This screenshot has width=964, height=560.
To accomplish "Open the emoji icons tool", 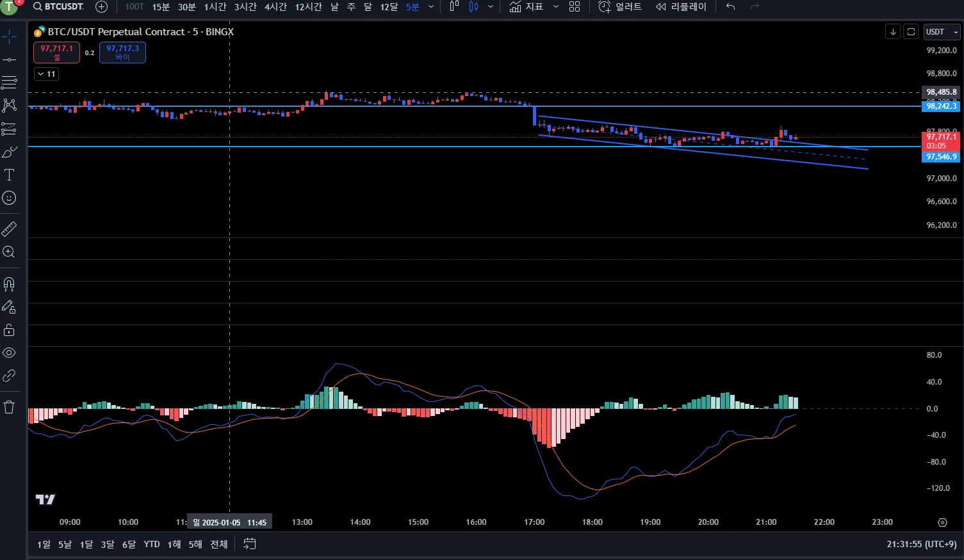I will (9, 198).
